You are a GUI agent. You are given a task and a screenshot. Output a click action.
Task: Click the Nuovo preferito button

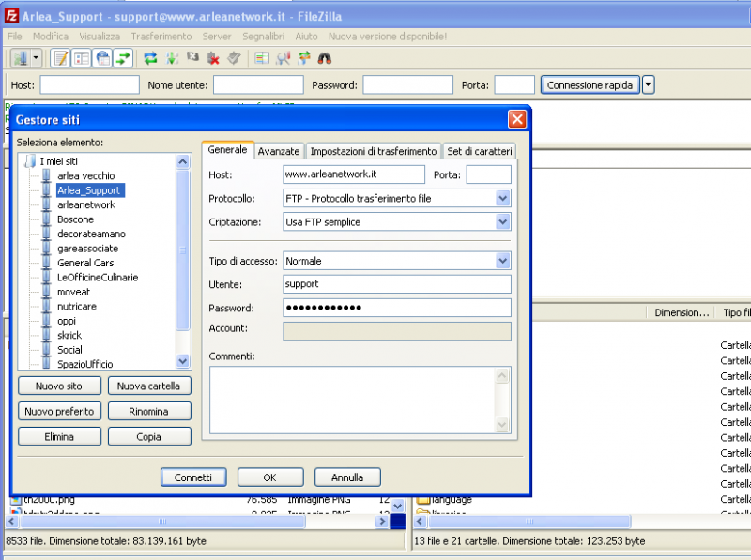point(59,411)
